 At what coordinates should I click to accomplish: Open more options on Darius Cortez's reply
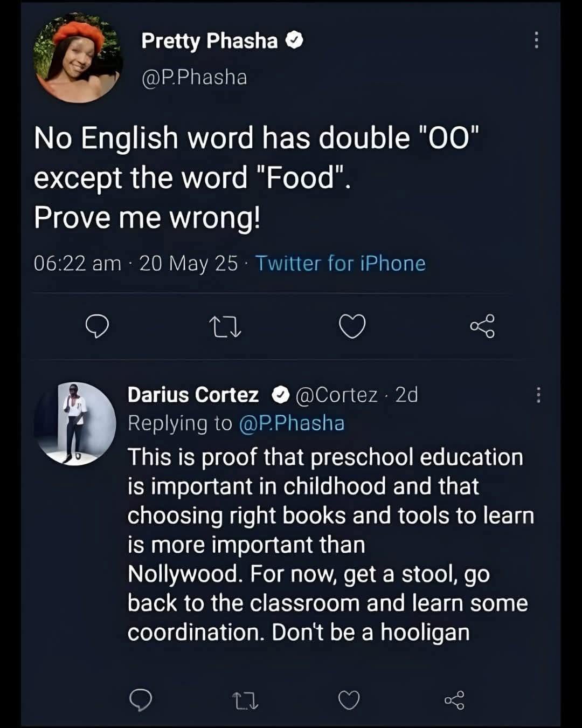pos(538,395)
